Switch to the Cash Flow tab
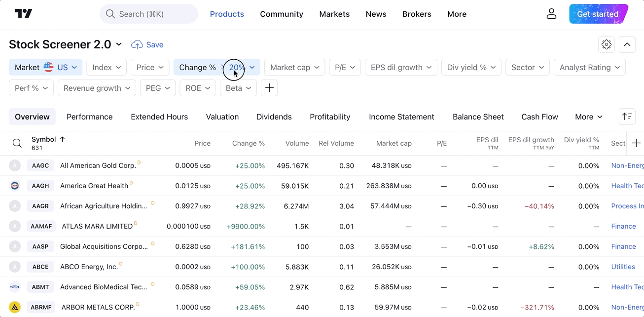Image resolution: width=644 pixels, height=317 pixels. pos(540,117)
